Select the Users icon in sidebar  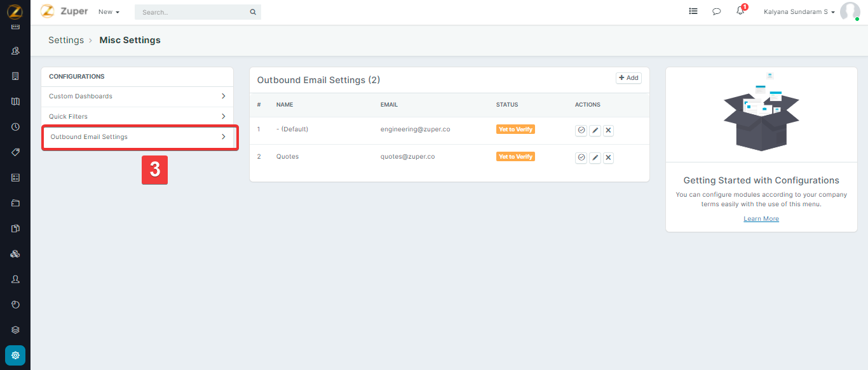pos(15,51)
